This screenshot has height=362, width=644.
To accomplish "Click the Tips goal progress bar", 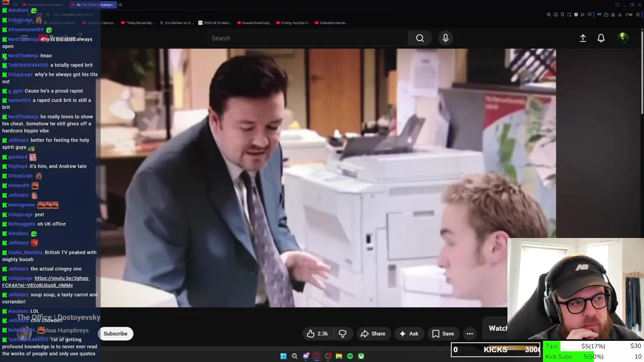I will tap(594, 346).
